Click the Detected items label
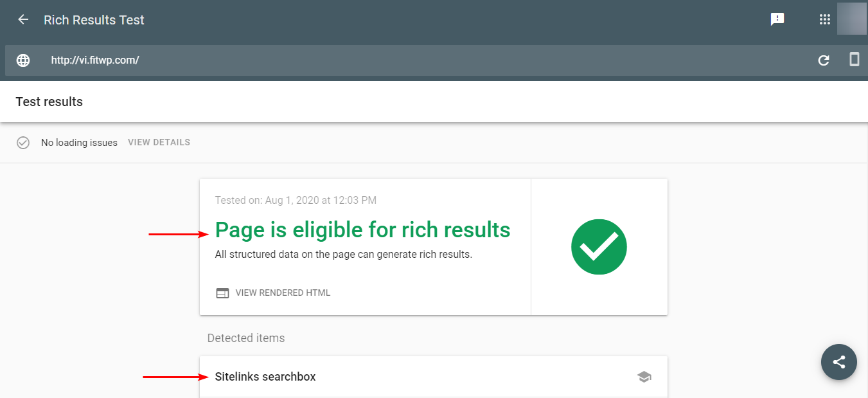The width and height of the screenshot is (868, 398). [x=246, y=338]
